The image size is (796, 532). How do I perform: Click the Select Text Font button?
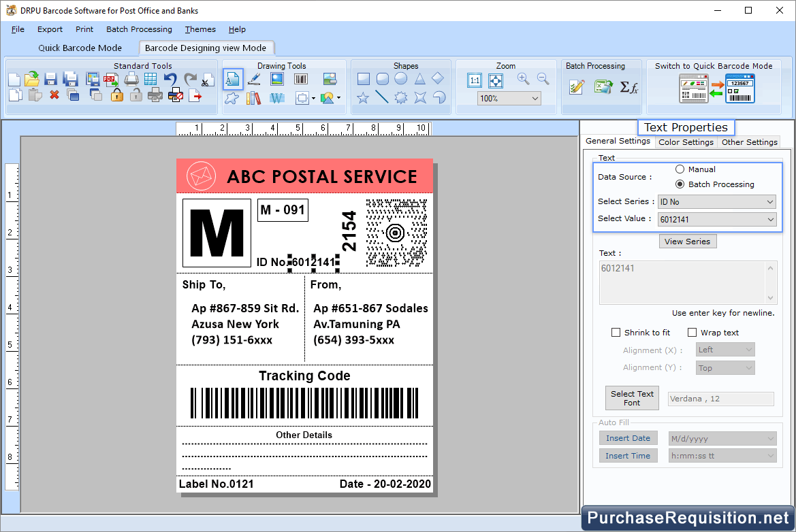point(632,398)
